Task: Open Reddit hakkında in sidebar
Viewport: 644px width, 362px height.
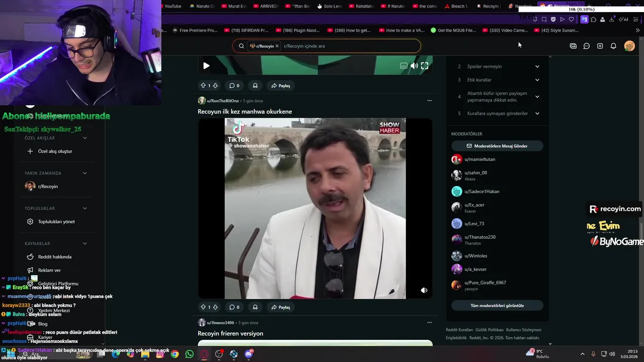Action: pos(55,257)
